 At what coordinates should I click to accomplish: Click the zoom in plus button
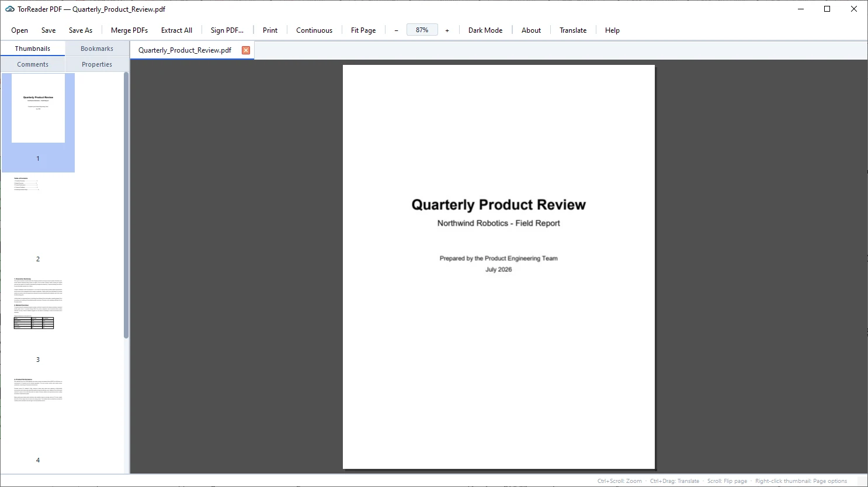pyautogui.click(x=447, y=30)
